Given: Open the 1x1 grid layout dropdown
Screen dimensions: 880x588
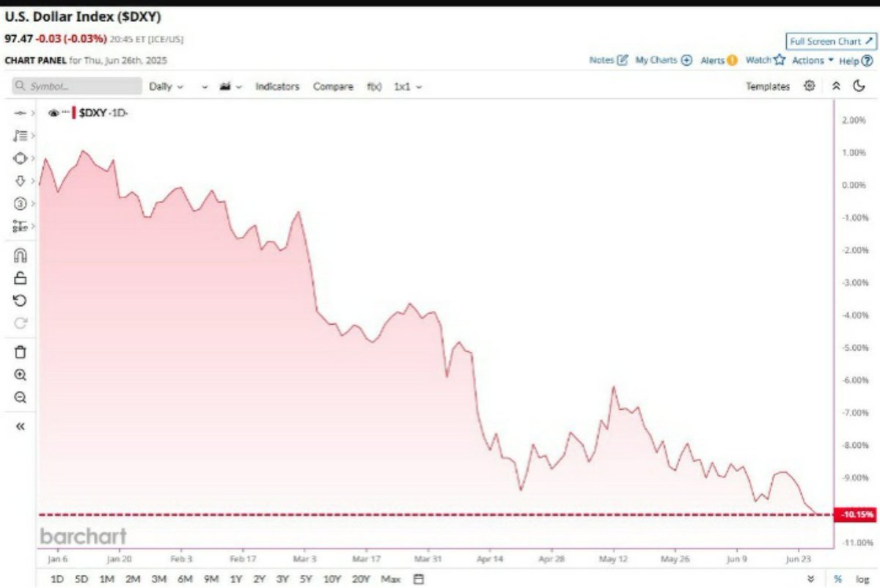Looking at the screenshot, I should tap(408, 87).
